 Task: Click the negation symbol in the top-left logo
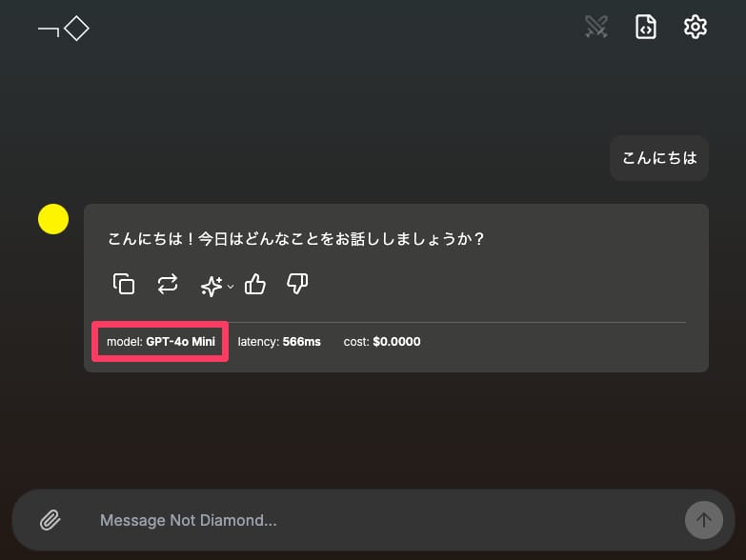tap(49, 30)
